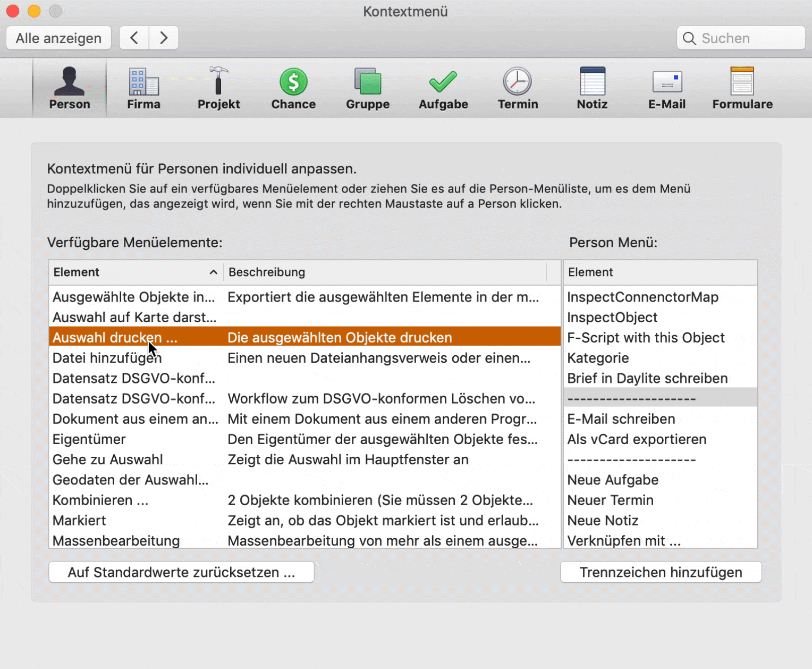The image size is (812, 669).
Task: Select row Dokument aus einem an...
Action: click(x=305, y=419)
